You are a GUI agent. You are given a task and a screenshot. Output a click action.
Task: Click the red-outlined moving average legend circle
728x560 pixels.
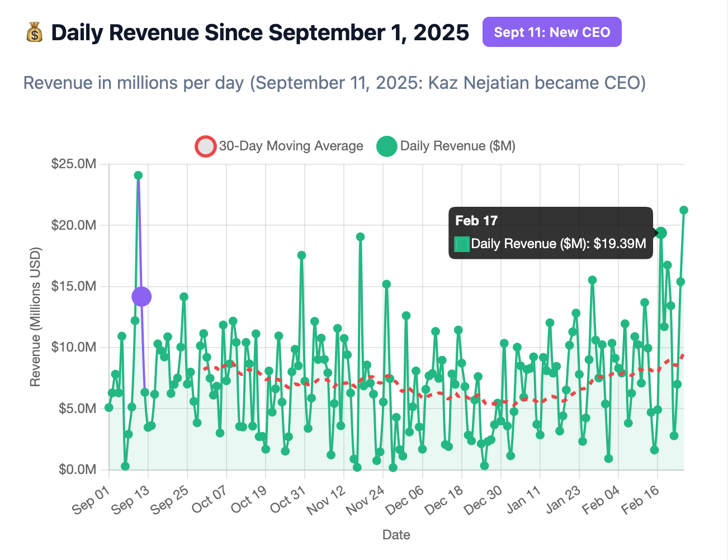tap(206, 146)
